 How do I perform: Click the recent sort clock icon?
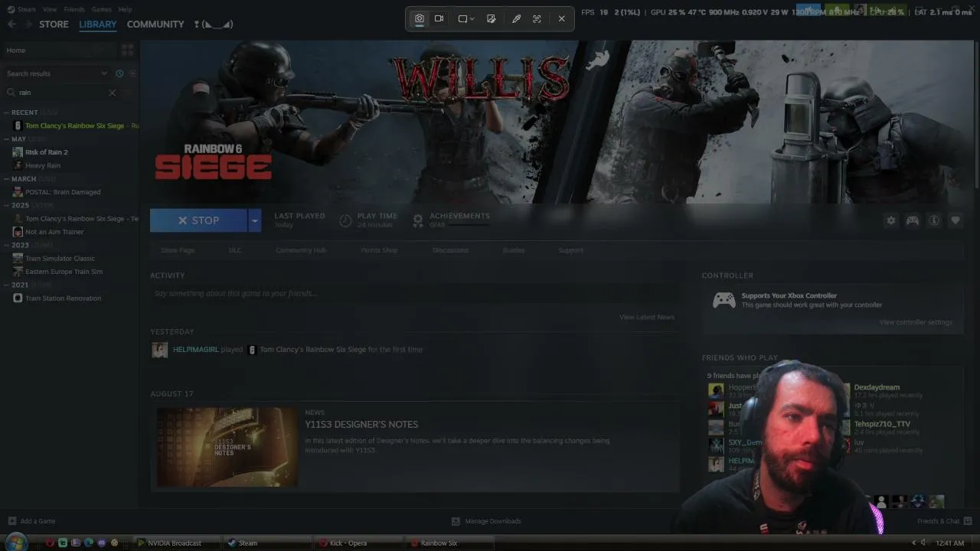tap(119, 73)
